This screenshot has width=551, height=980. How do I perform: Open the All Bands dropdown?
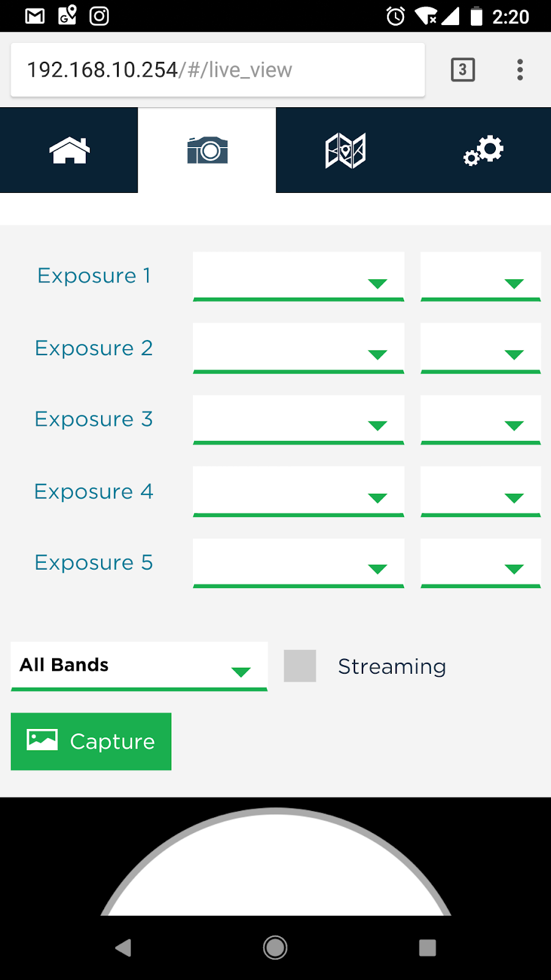click(139, 666)
